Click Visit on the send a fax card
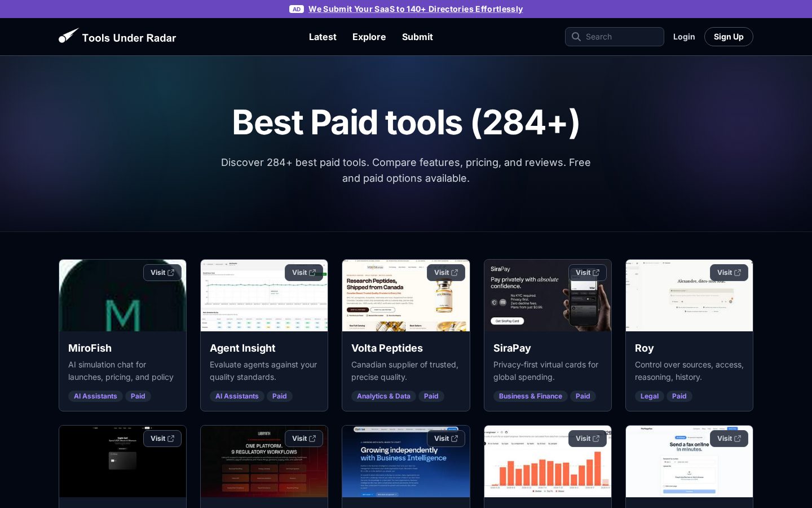The image size is (812, 508). pos(729,439)
